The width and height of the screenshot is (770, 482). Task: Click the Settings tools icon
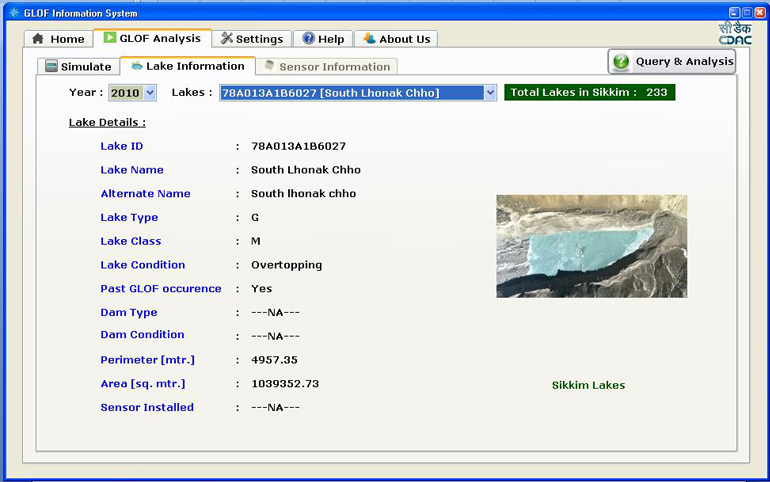226,39
